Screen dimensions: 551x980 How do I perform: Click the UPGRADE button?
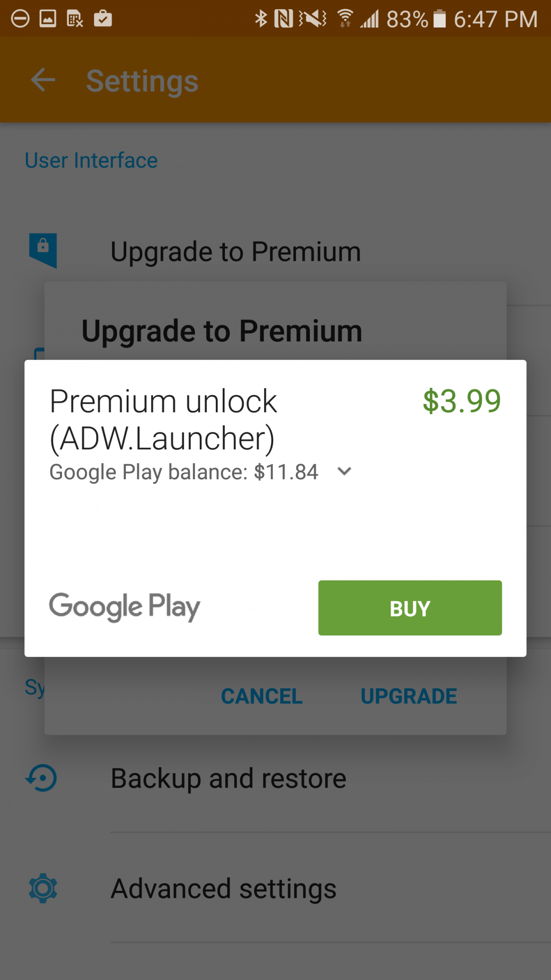click(x=409, y=696)
